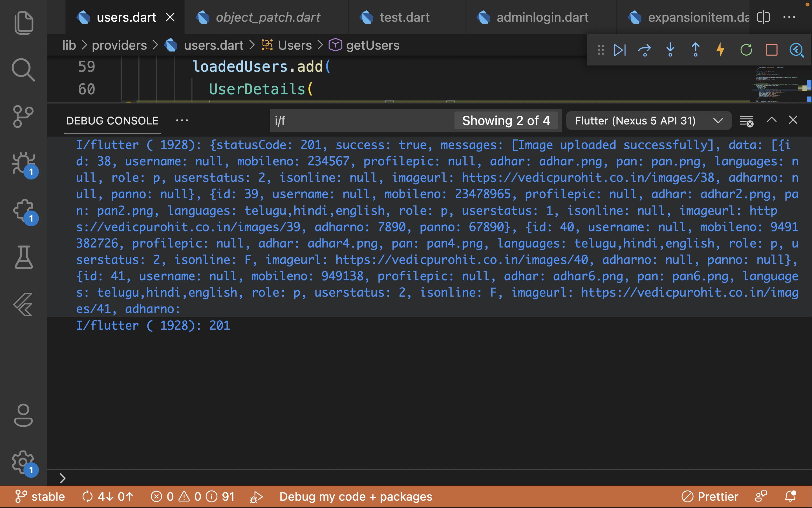The height and width of the screenshot is (508, 812).
Task: Select Flutter (Nexus 5 API 31) session dropdown
Action: click(x=648, y=121)
